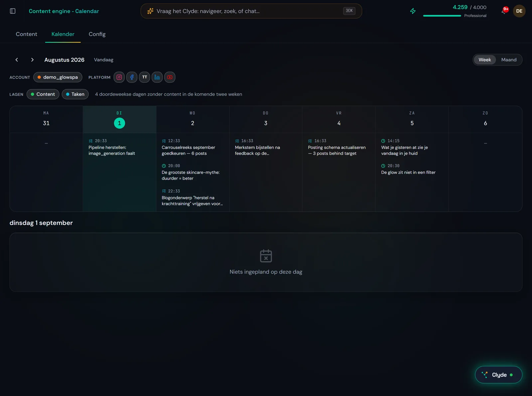Select Thursday 3 day header
Viewport: 532px width, 396px height.
[x=266, y=119]
